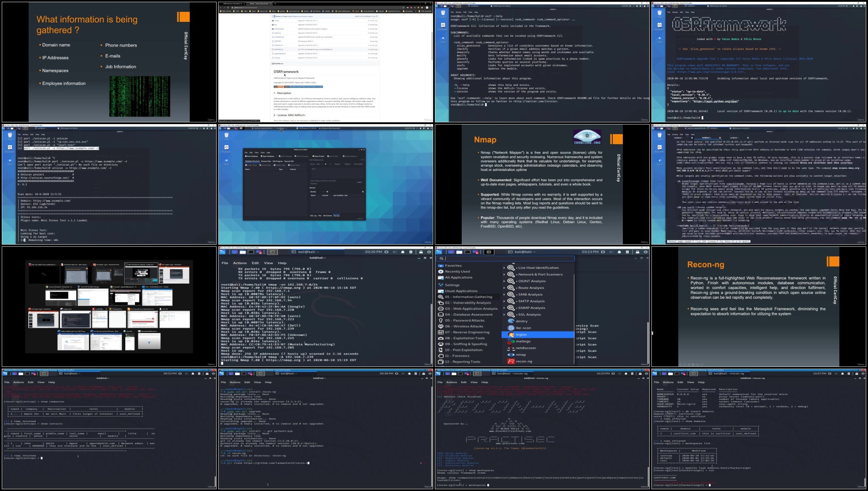This screenshot has width=868, height=491.
Task: Click the notification bell in the 03:23 PM panel
Action: tap(620, 252)
